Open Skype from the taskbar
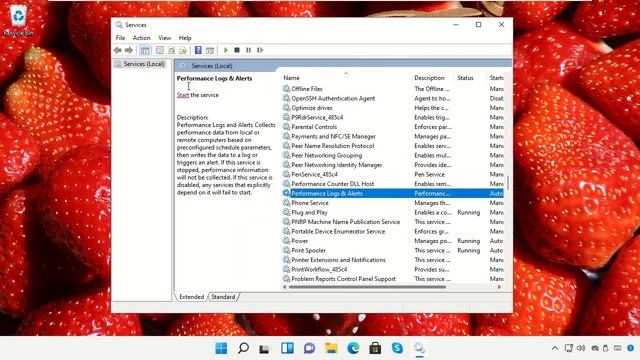This screenshot has width=640, height=360. 397,348
